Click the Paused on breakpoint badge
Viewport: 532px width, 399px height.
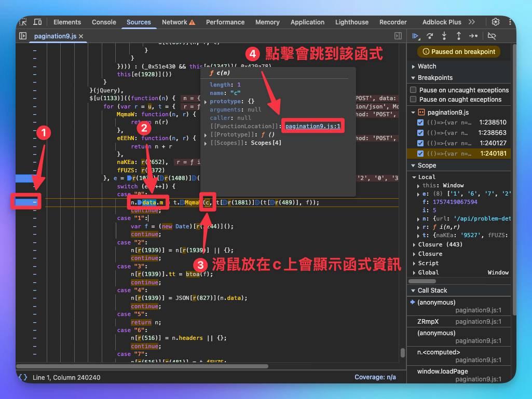tap(459, 51)
